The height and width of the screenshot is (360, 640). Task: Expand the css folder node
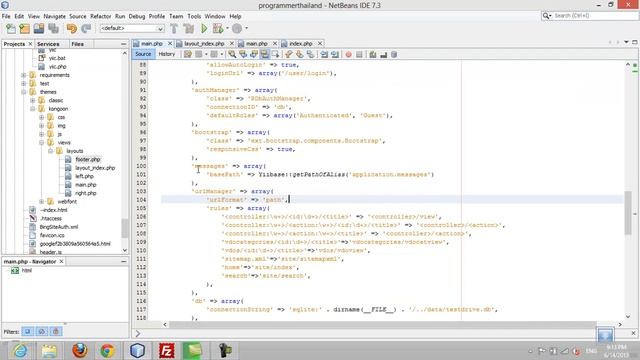pos(42,117)
